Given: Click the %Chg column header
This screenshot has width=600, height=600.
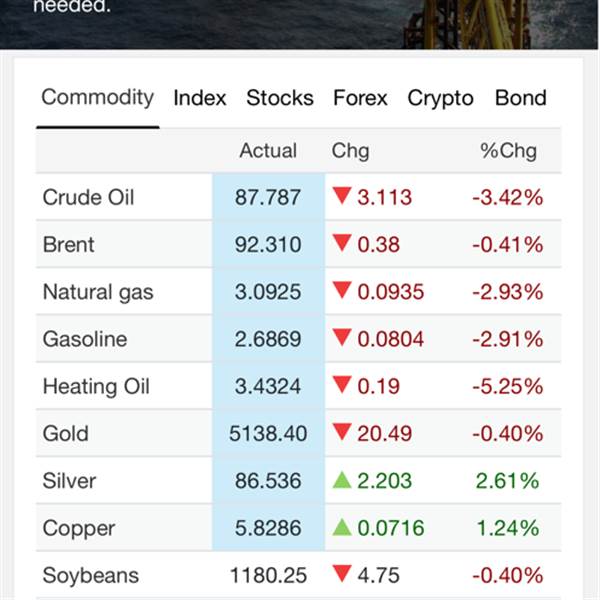Looking at the screenshot, I should coord(508,151).
